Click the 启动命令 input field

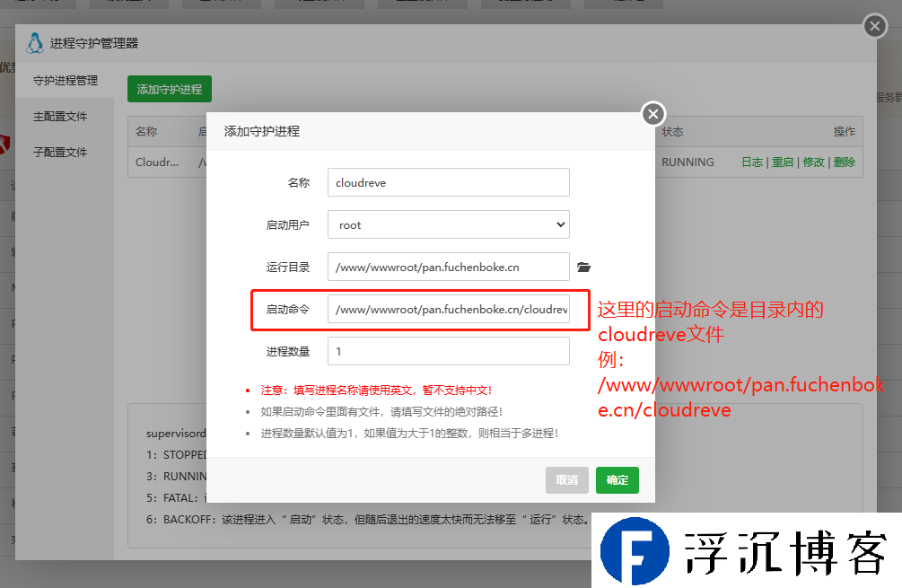[x=448, y=309]
